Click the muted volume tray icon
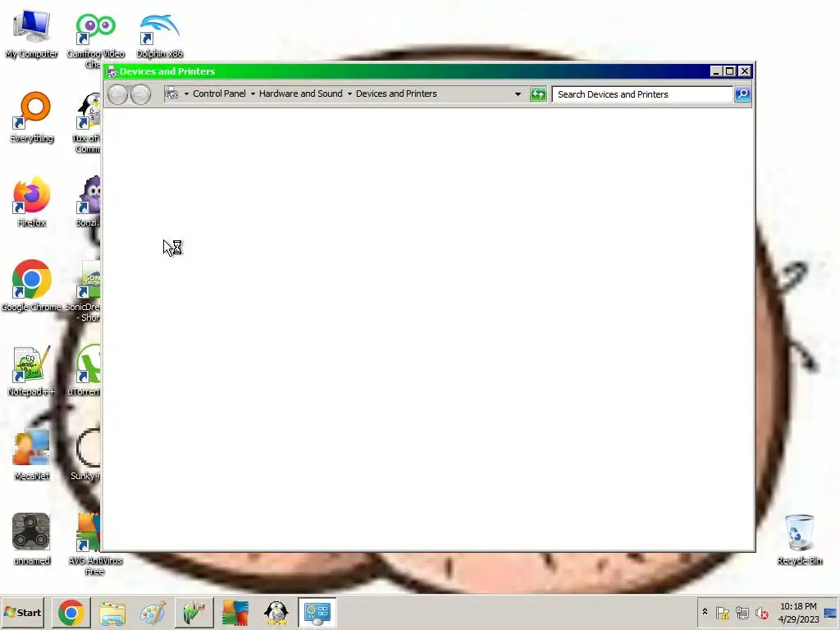The height and width of the screenshot is (630, 840). pos(761,612)
